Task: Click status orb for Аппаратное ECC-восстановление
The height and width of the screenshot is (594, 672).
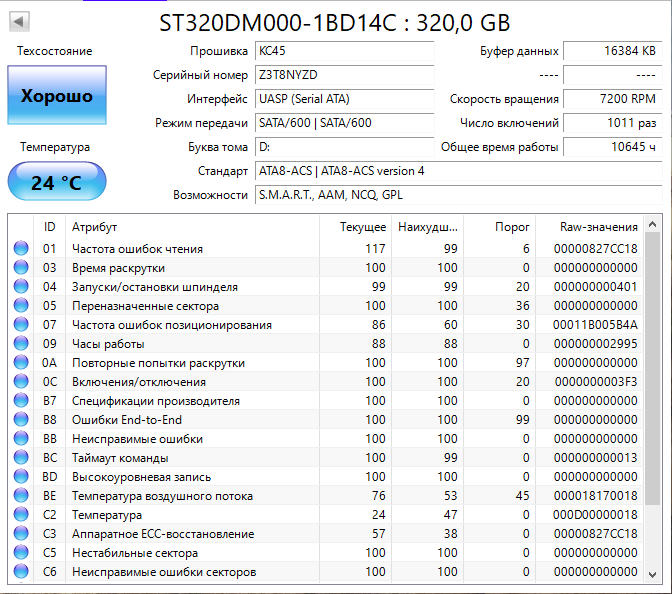Action: click(x=21, y=534)
